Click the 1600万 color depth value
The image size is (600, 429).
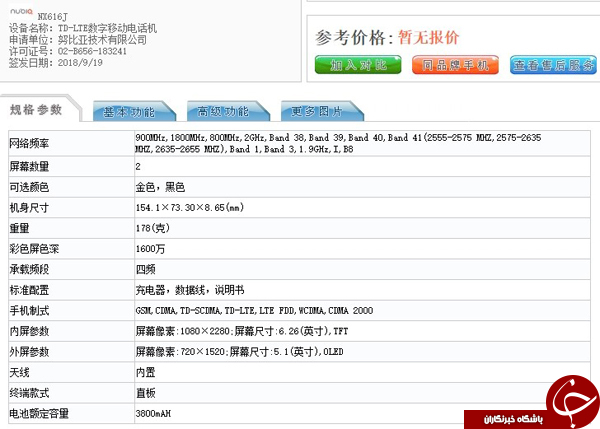(150, 249)
